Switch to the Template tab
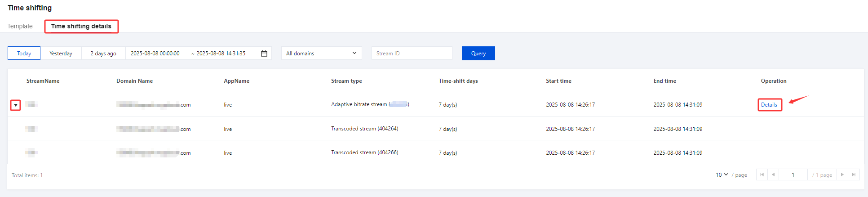This screenshot has width=868, height=197. [x=20, y=26]
